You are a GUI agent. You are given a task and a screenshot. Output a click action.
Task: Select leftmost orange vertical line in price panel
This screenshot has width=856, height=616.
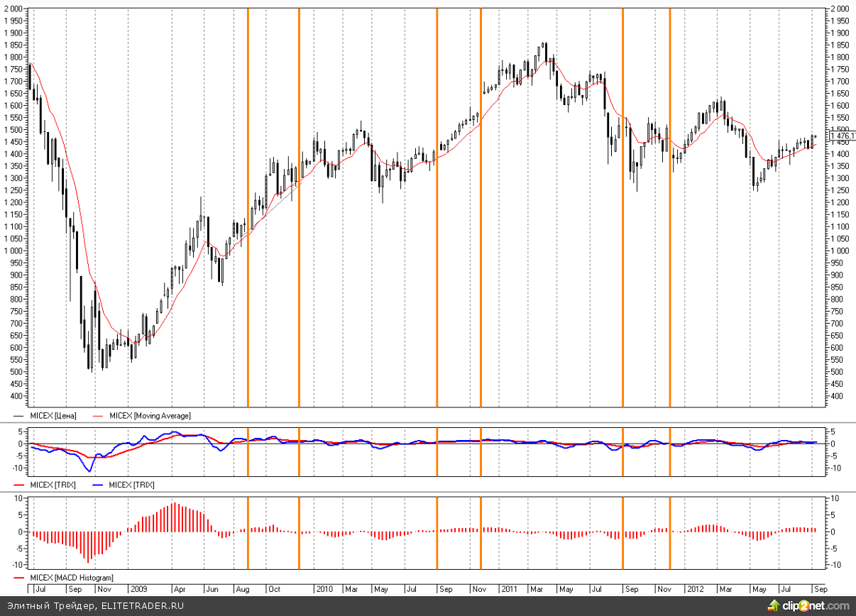pyautogui.click(x=248, y=213)
